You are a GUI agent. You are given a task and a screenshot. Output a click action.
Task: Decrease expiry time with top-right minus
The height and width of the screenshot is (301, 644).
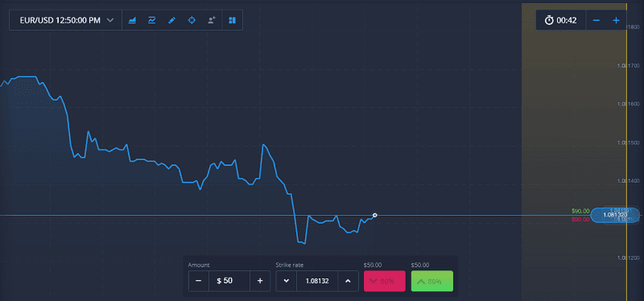[597, 20]
